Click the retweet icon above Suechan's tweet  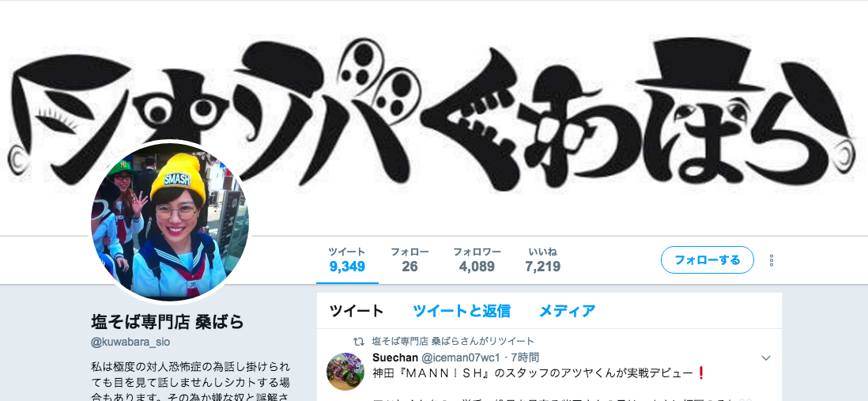pos(359,341)
